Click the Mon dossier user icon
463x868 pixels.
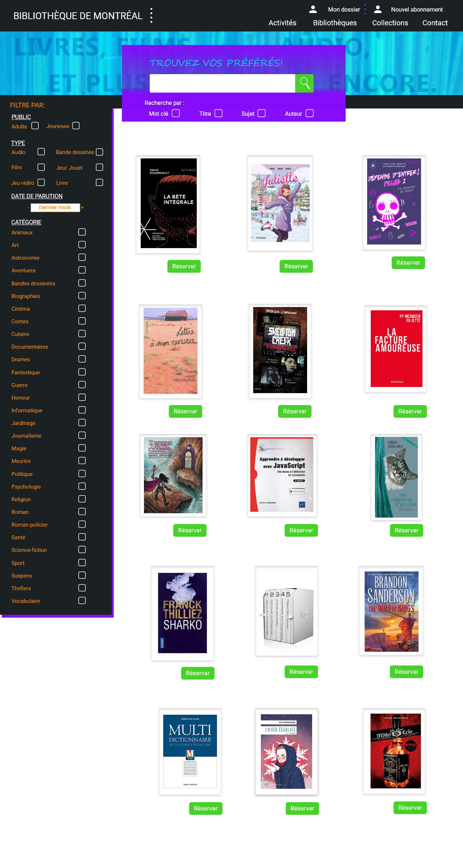coord(313,9)
